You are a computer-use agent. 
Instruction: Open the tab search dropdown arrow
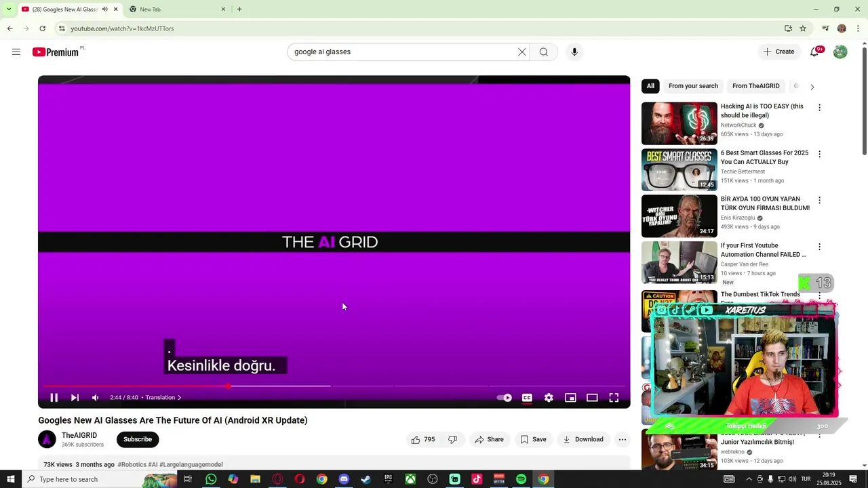coord(9,9)
